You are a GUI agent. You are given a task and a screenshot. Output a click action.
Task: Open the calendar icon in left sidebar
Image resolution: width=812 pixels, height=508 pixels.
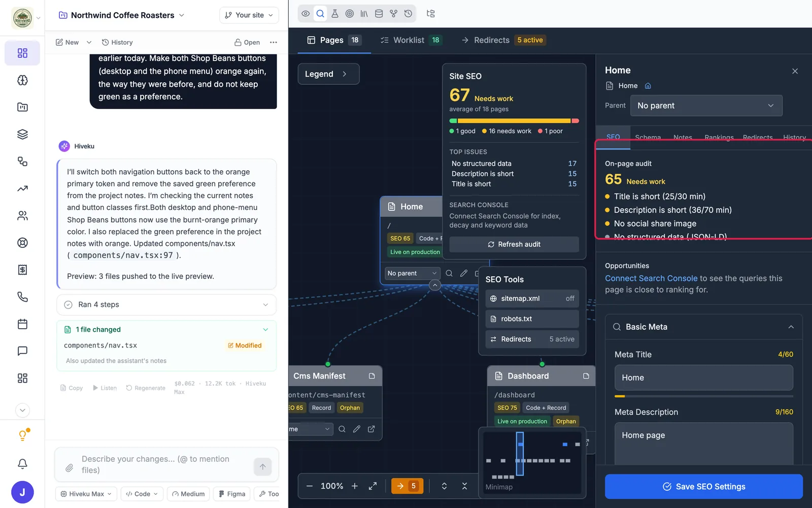pos(22,324)
